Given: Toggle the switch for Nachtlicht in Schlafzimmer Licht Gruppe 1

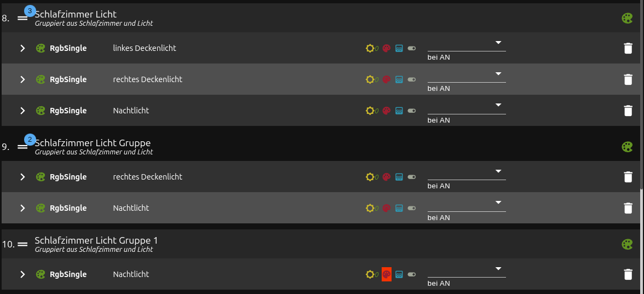Looking at the screenshot, I should tap(412, 274).
